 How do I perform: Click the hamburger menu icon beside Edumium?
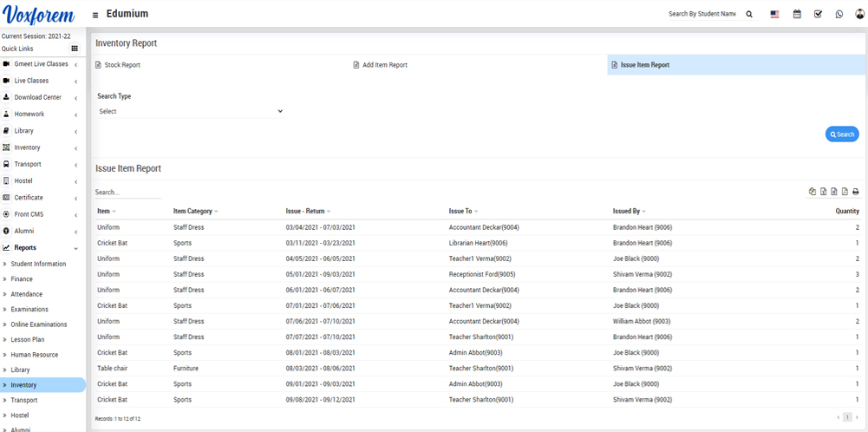pos(95,15)
